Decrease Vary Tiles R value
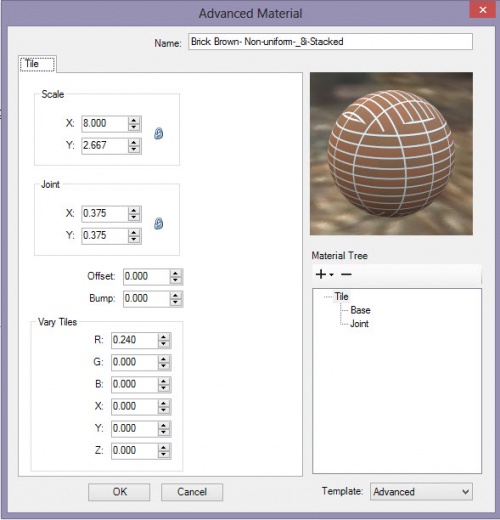The width and height of the screenshot is (500, 520). 164,344
